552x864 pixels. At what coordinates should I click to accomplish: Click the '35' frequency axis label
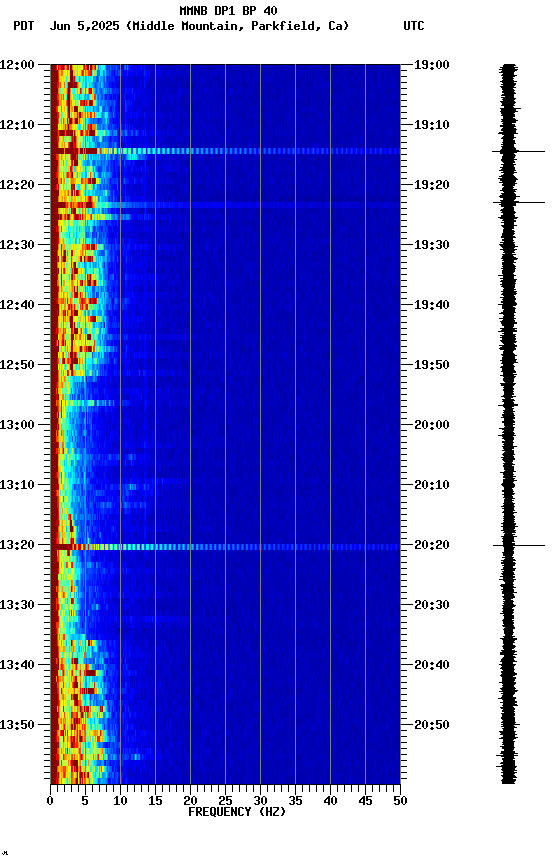pyautogui.click(x=295, y=801)
